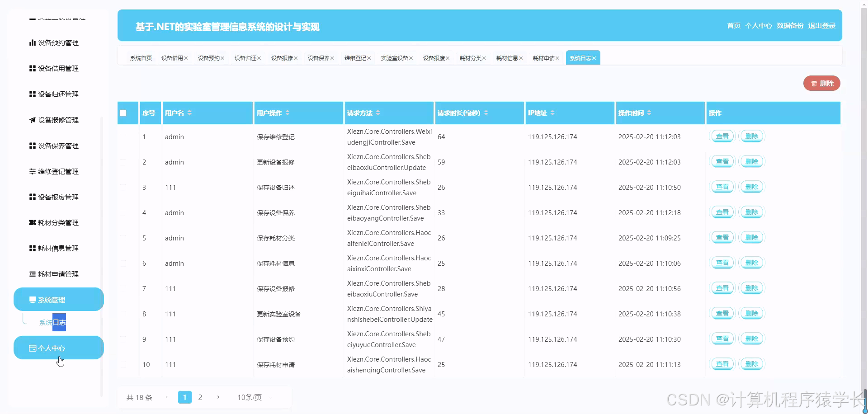Click the 系统管理 monitor icon

click(32, 299)
